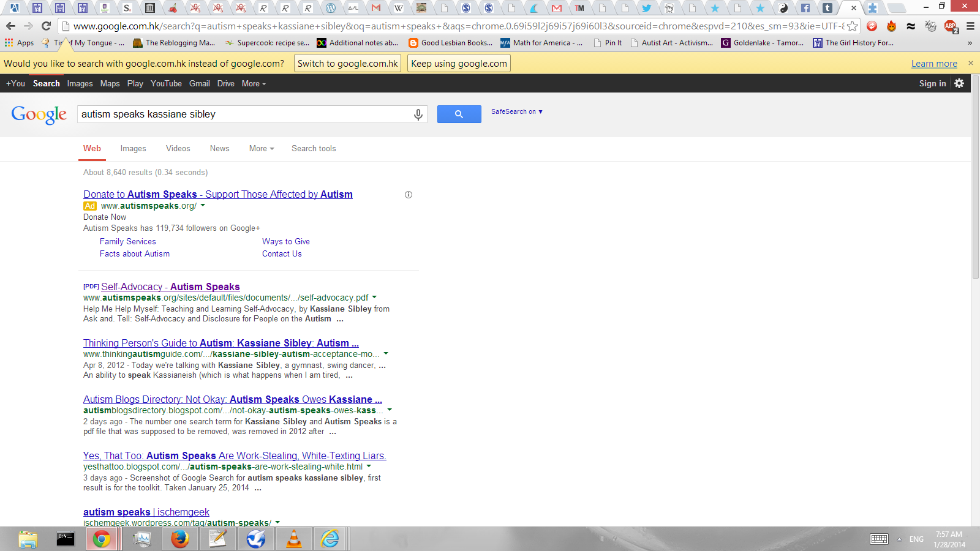Reload the page with the refresh icon
980x551 pixels.
[46, 26]
